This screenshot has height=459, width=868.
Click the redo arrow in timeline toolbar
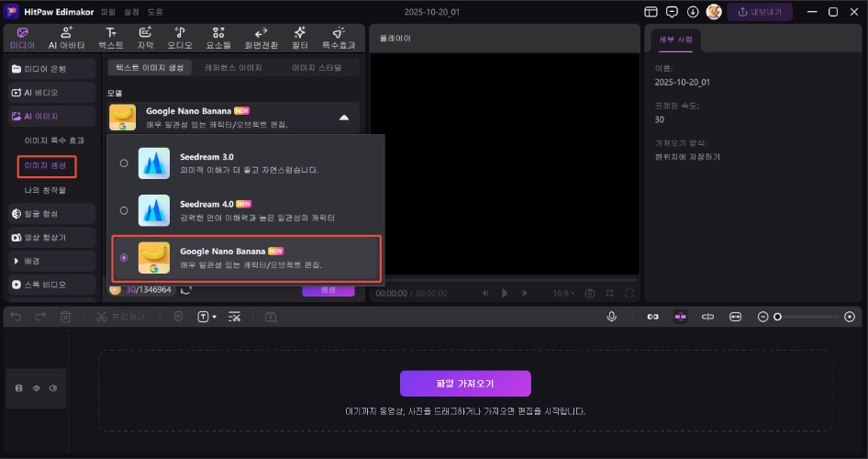click(40, 317)
